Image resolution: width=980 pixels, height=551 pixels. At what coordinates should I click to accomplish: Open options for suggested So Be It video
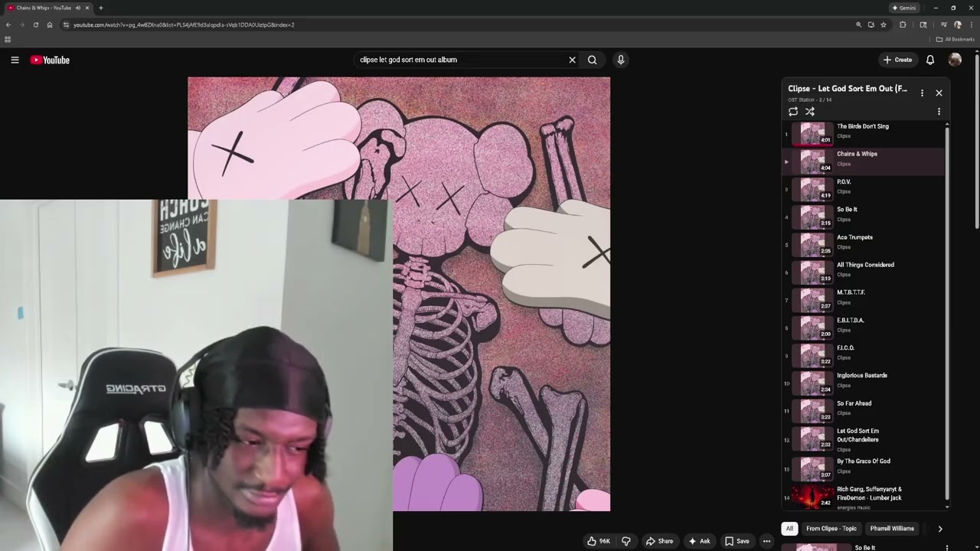pyautogui.click(x=947, y=548)
